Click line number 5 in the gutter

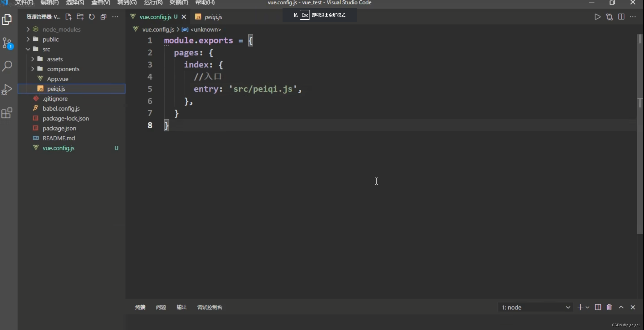click(150, 89)
